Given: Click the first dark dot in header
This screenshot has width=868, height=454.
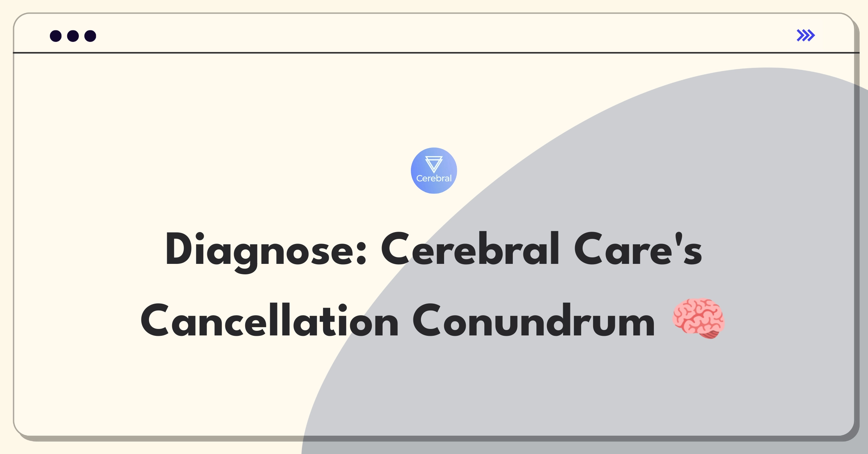Looking at the screenshot, I should [x=56, y=36].
